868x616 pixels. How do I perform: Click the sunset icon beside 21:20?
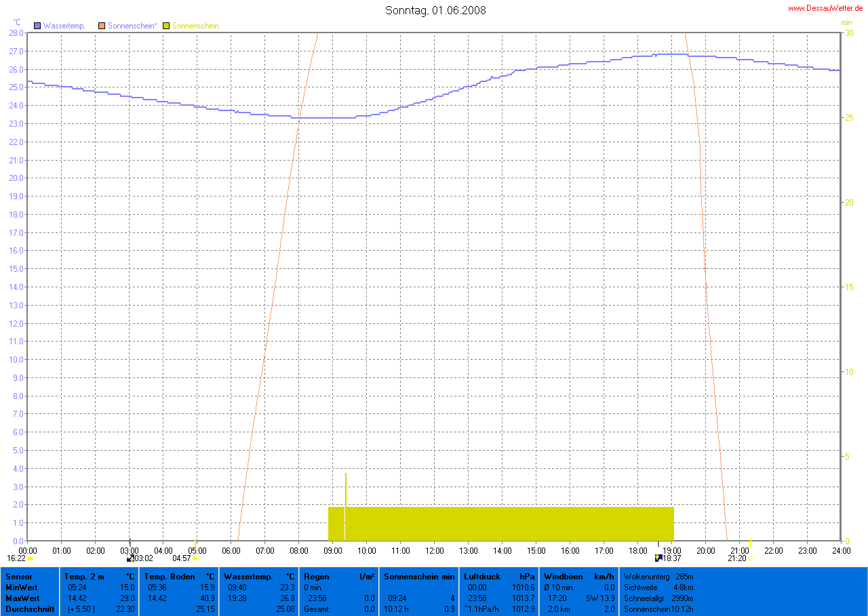coord(750,558)
